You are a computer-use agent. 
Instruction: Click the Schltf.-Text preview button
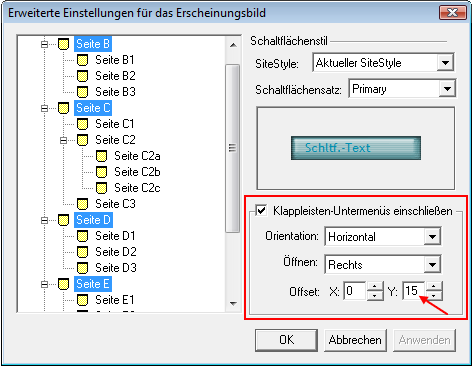pos(356,148)
